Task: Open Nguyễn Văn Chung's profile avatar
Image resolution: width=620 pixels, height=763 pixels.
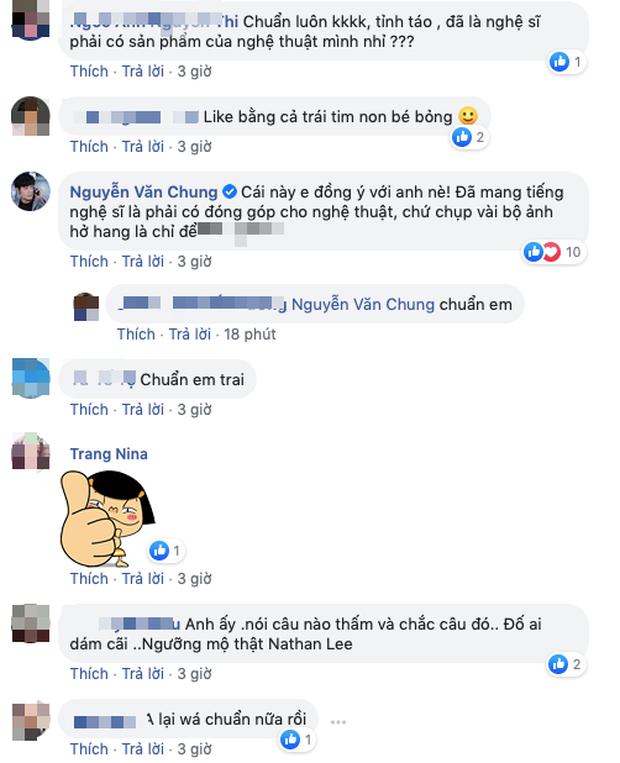Action: pyautogui.click(x=31, y=191)
